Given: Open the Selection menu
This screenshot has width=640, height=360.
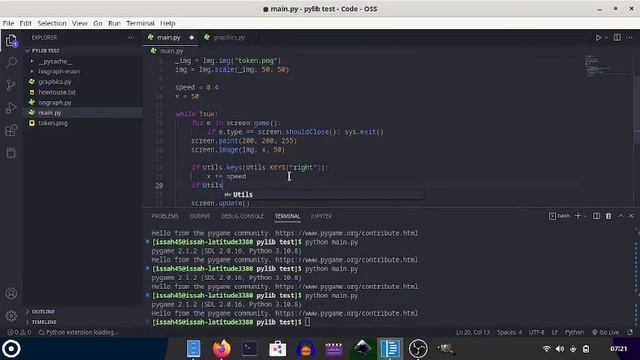Looking at the screenshot, I should pos(52,23).
